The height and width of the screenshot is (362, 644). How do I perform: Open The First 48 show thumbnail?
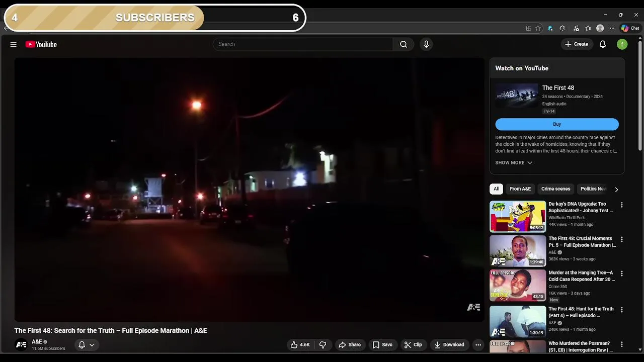(x=517, y=96)
